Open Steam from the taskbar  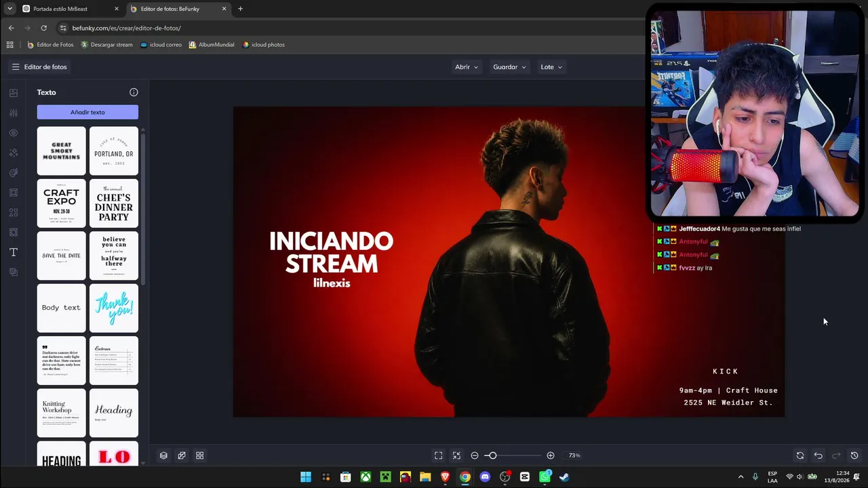[564, 477]
